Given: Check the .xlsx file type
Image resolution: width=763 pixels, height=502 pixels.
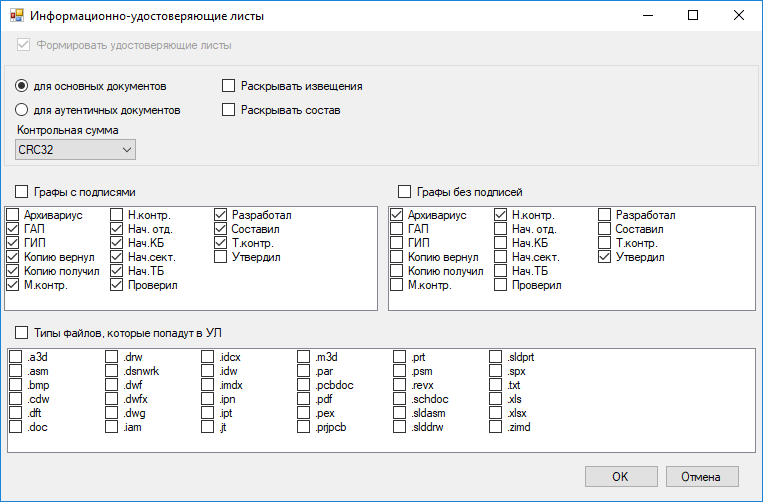Looking at the screenshot, I should 497,413.
